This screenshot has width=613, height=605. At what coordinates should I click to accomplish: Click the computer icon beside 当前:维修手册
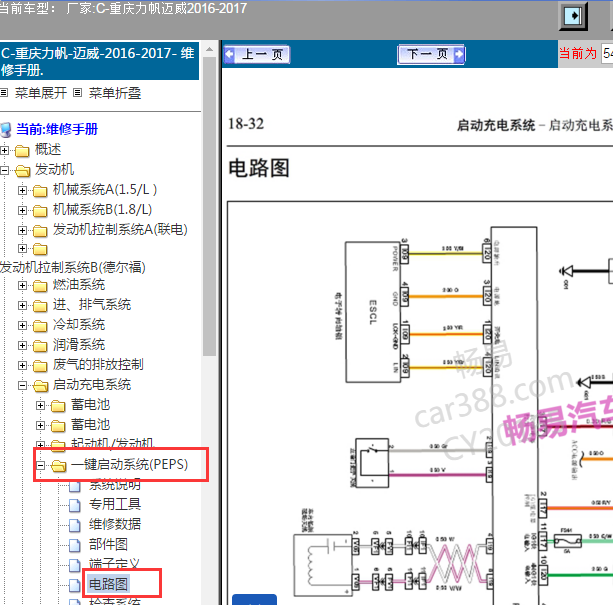(x=6, y=130)
